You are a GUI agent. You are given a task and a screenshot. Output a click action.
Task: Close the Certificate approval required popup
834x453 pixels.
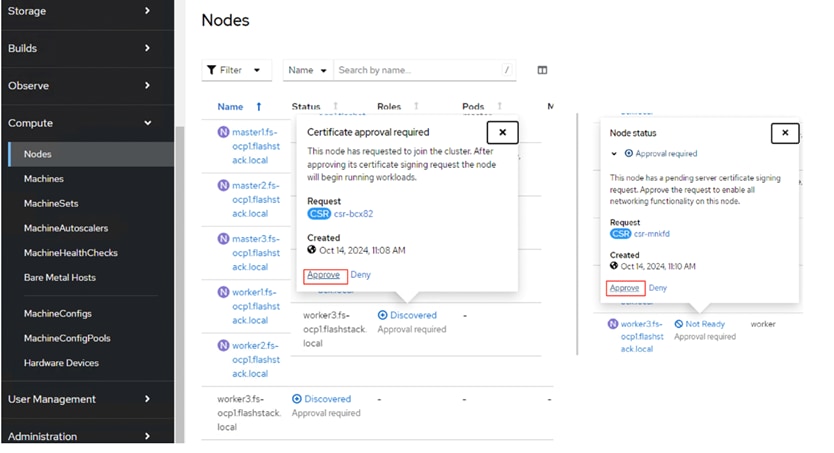pos(502,132)
